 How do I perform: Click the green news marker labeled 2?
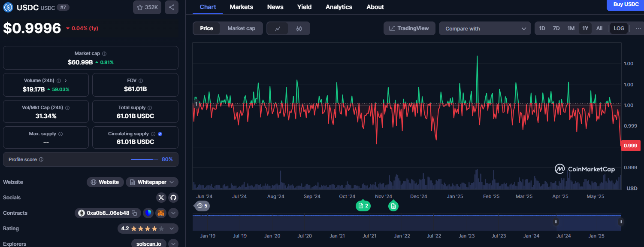363,206
